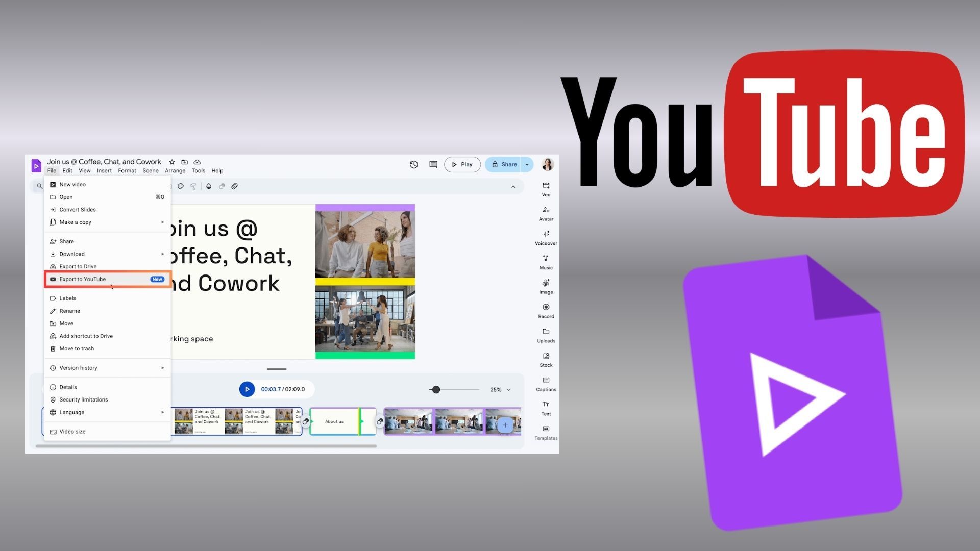Choose Open in File menu
The image size is (980, 551).
108,197
